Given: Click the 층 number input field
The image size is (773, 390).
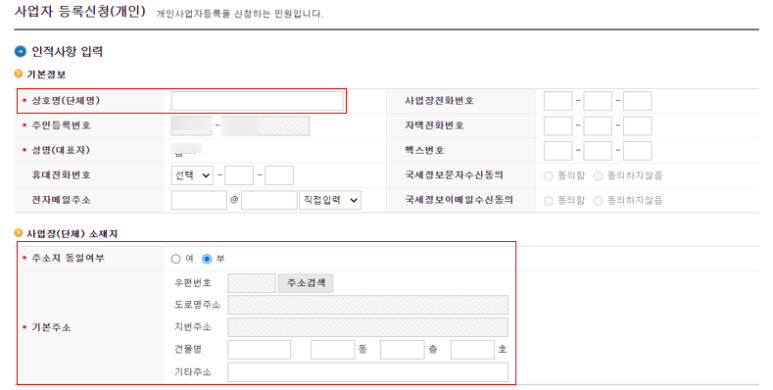Looking at the screenshot, I should click(402, 350).
